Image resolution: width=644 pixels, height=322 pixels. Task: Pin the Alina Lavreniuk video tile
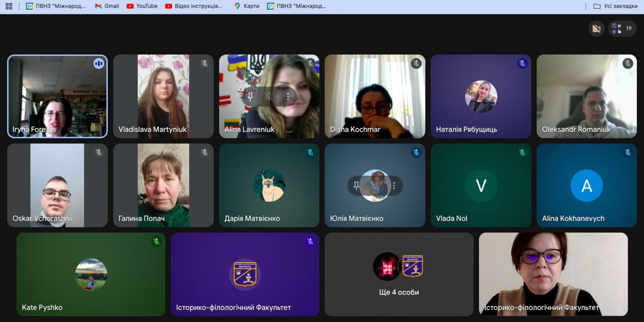click(x=250, y=97)
